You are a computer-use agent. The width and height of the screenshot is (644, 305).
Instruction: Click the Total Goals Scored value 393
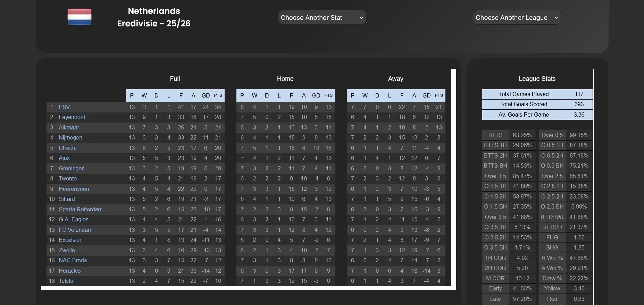579,104
